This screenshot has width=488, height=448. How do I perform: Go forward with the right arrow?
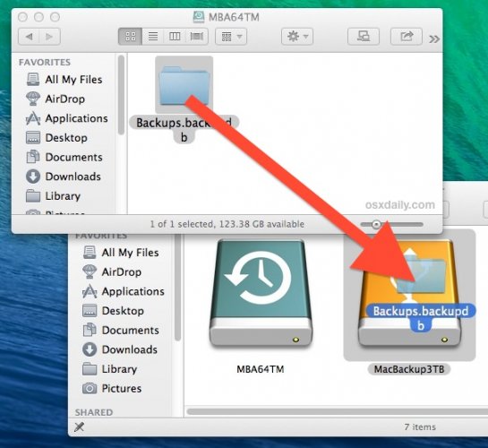pos(49,37)
